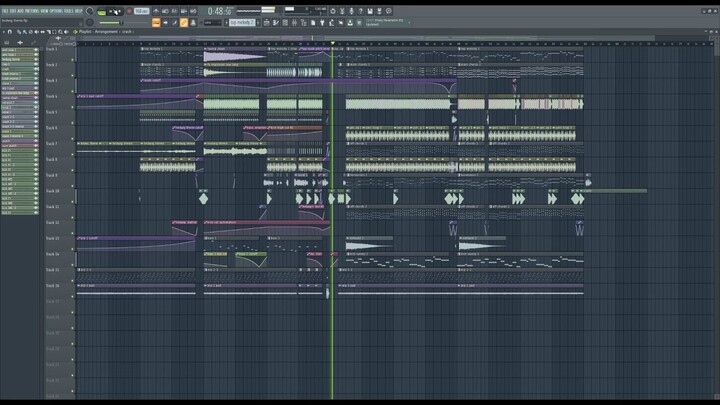Select the Slip tool
Viewport: 720px width, 405px height.
42,32
